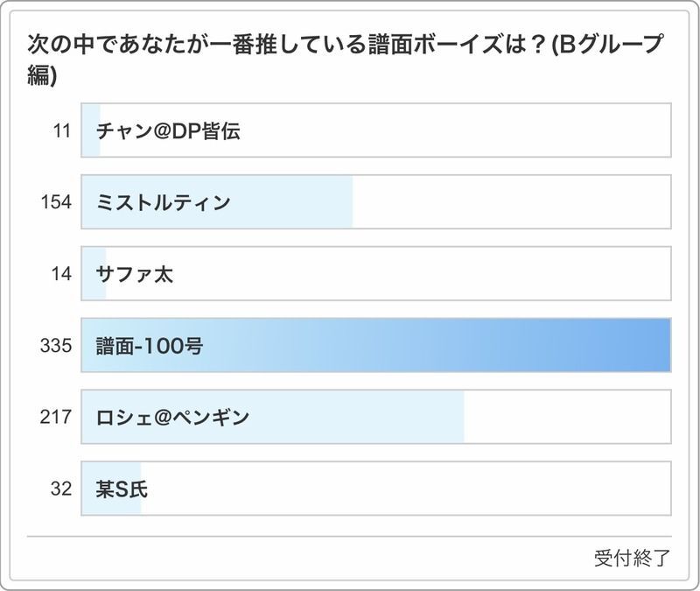Select the ロシェ@ペンギン option label
The height and width of the screenshot is (591, 700).
pos(172,417)
